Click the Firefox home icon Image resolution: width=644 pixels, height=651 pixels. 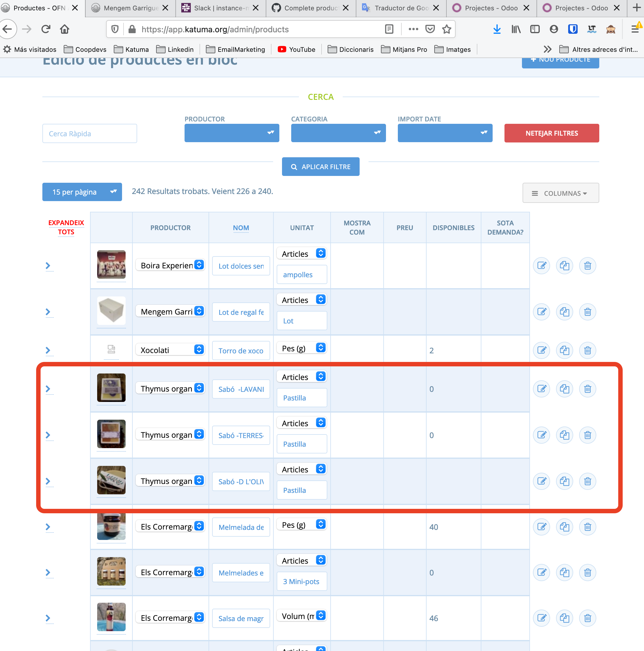pyautogui.click(x=64, y=29)
